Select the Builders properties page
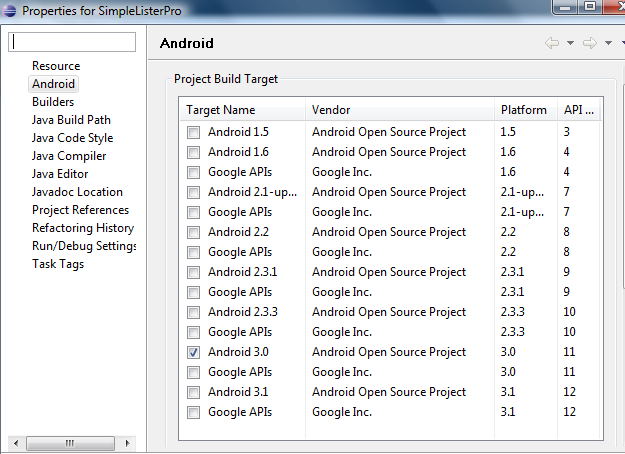Screen dimensions: 625x454 click(x=53, y=102)
